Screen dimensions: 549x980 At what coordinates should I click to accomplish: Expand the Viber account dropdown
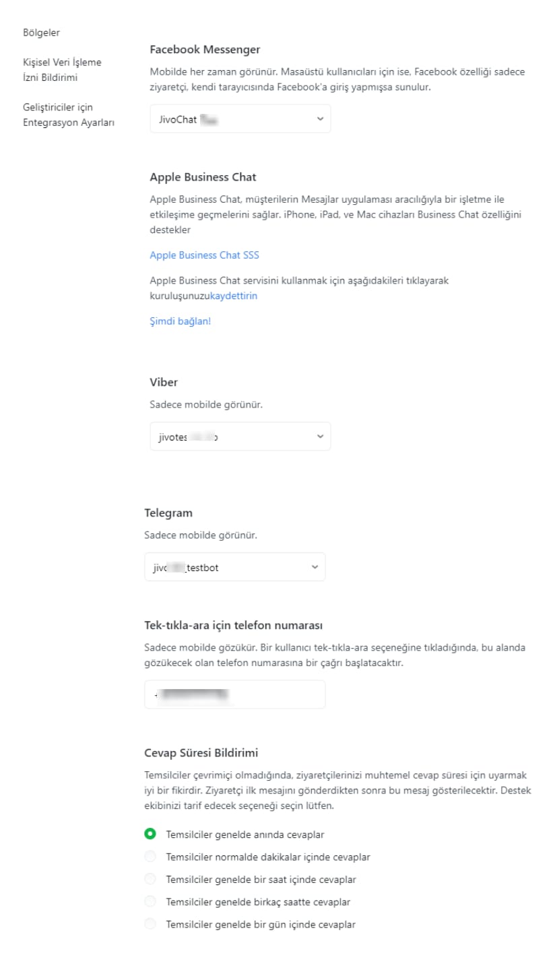click(240, 436)
